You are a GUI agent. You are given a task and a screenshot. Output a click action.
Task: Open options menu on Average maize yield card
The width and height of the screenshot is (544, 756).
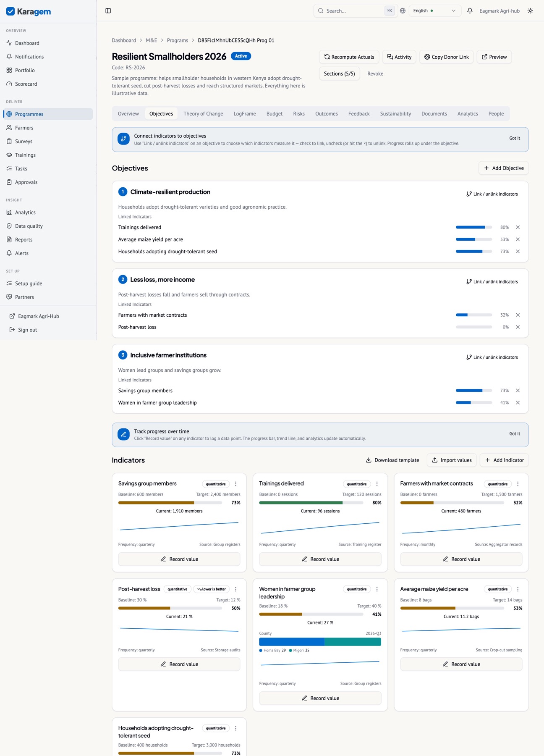pyautogui.click(x=518, y=589)
